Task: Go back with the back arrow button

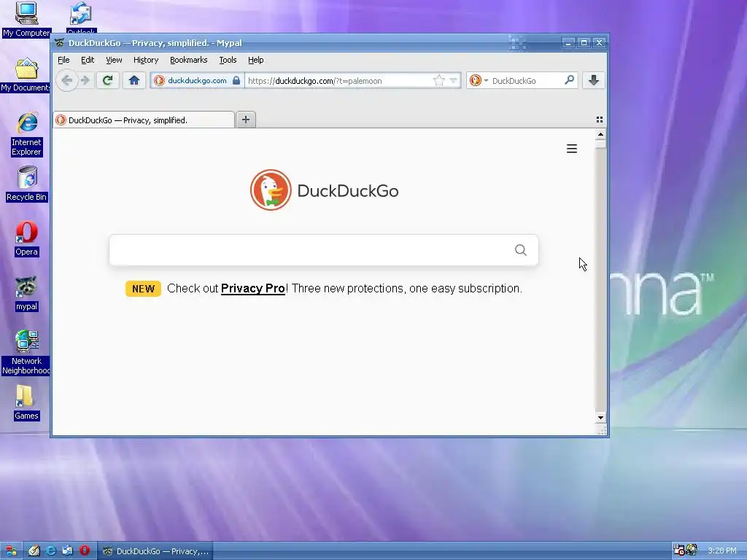Action: coord(66,80)
